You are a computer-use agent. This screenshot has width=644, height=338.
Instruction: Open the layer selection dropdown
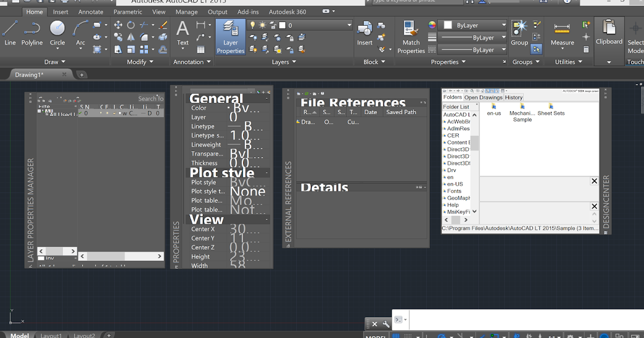point(349,25)
